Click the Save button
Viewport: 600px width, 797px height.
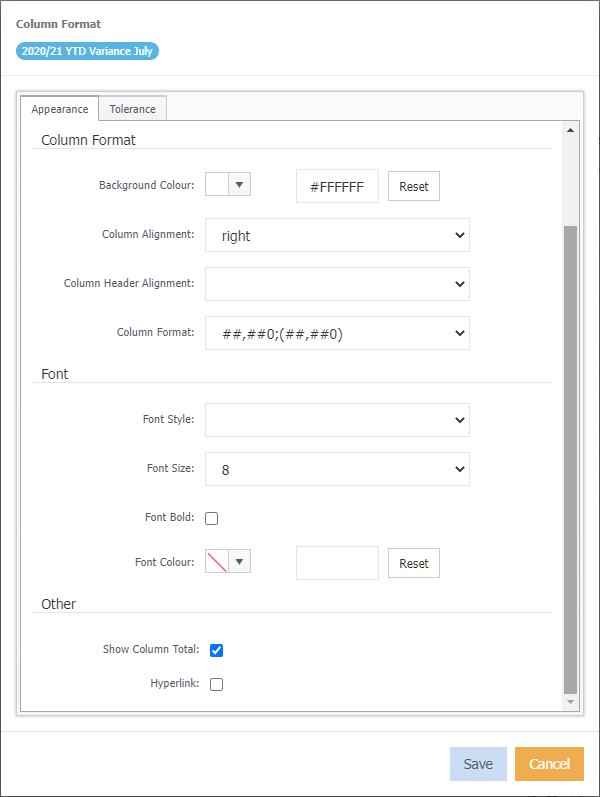(478, 764)
